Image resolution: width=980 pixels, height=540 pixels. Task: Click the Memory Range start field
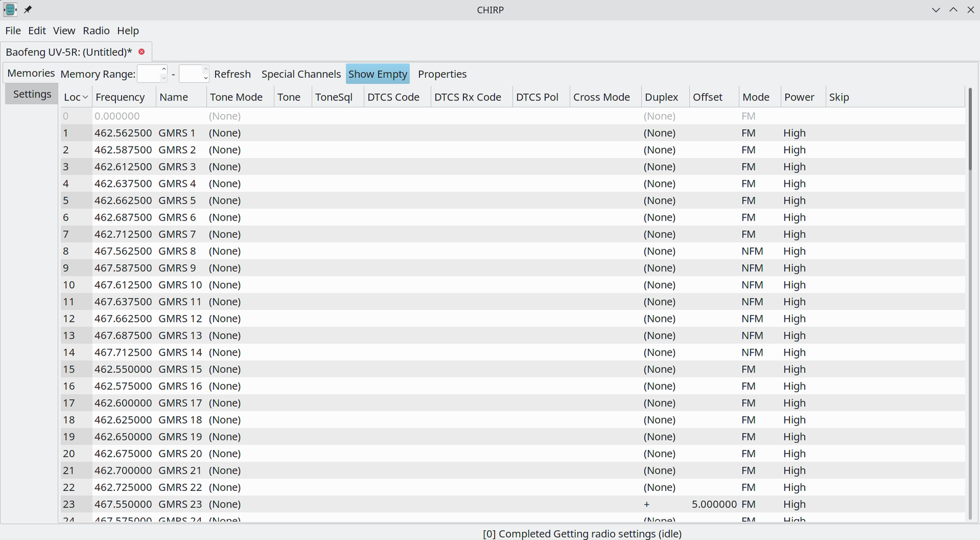(149, 74)
